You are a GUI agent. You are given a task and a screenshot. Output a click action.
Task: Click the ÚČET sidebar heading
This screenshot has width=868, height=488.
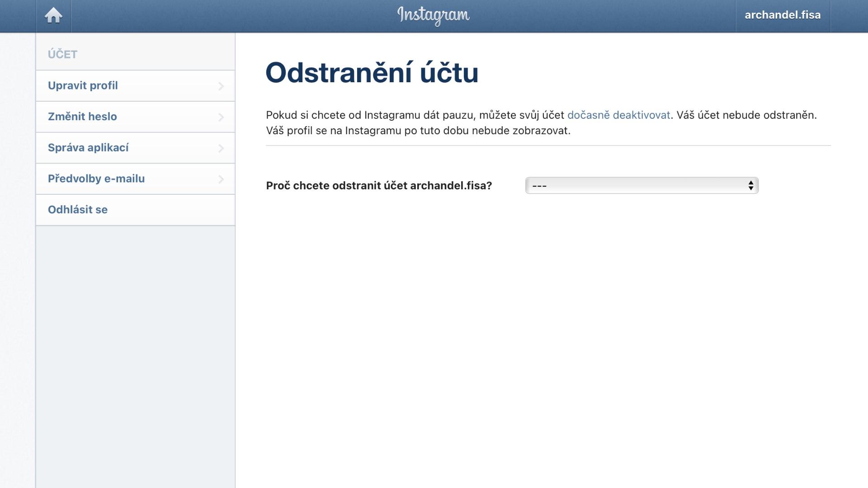[x=62, y=55]
